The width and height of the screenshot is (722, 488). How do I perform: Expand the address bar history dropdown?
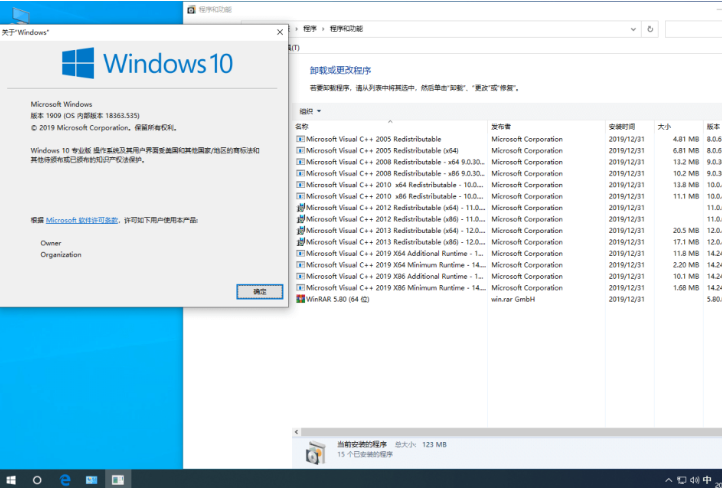[633, 29]
